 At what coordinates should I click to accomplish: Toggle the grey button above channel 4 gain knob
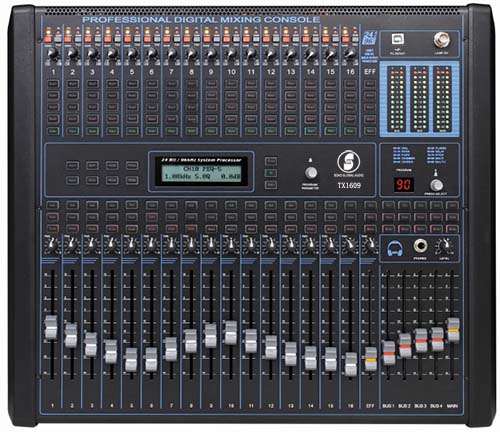pyautogui.click(x=117, y=39)
